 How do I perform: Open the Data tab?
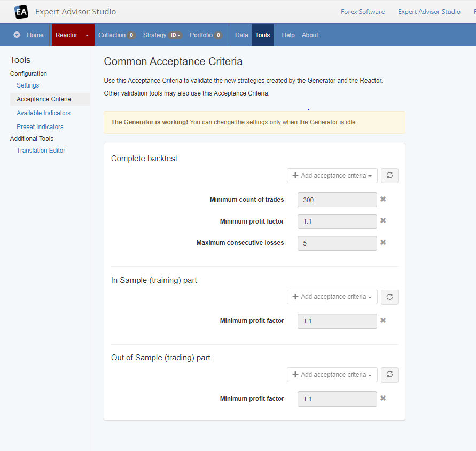coord(241,35)
